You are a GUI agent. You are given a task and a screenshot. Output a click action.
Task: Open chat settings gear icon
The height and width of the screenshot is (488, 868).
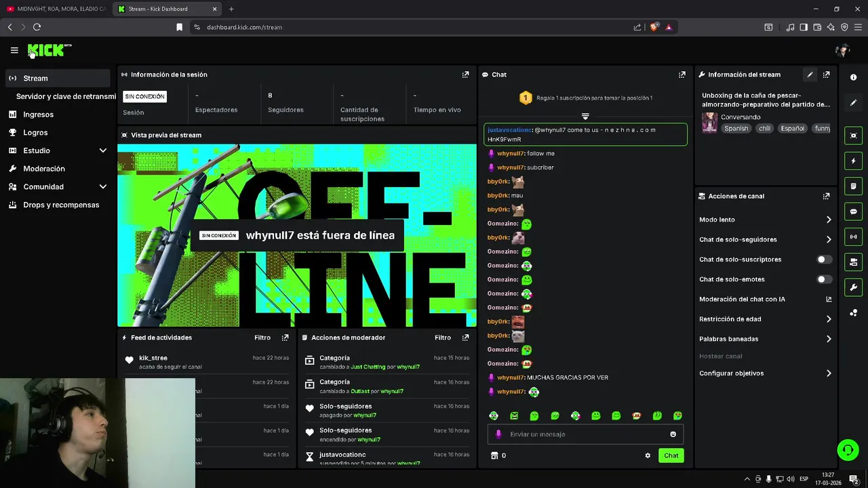pyautogui.click(x=648, y=455)
